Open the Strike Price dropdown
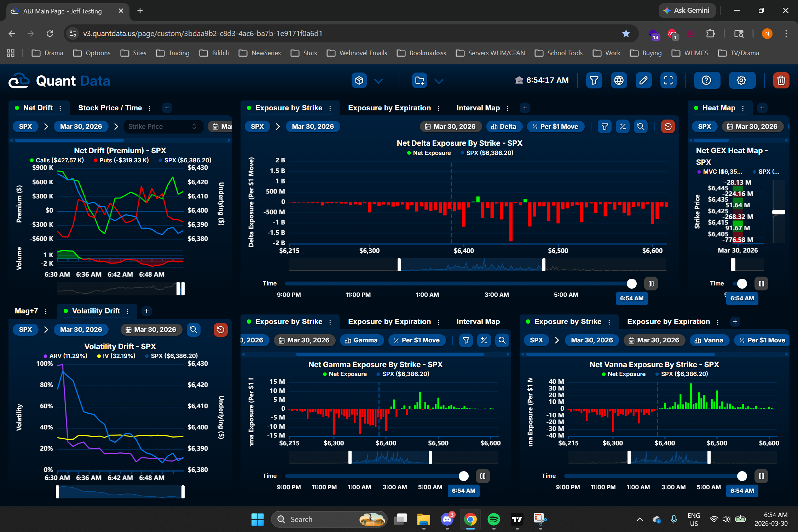The height and width of the screenshot is (532, 798). coord(163,127)
